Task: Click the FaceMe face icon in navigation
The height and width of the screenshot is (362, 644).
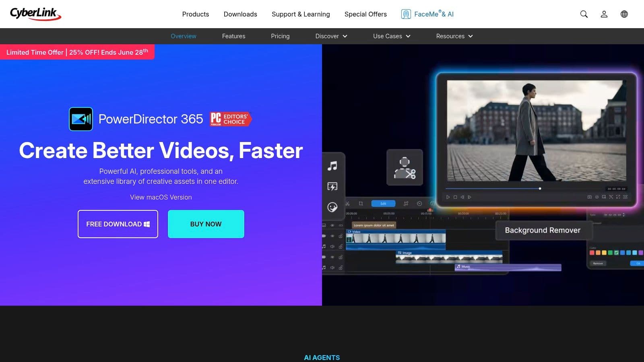Action: (x=406, y=14)
